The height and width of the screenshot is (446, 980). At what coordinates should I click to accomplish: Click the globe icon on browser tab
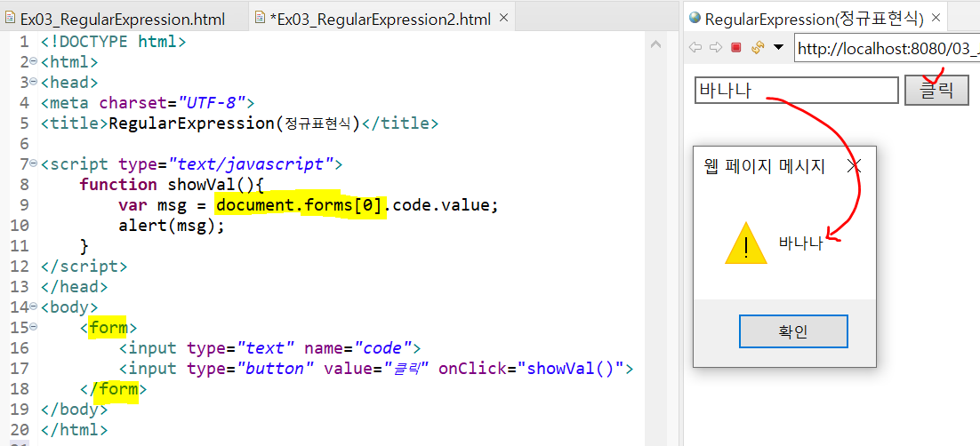pos(695,18)
